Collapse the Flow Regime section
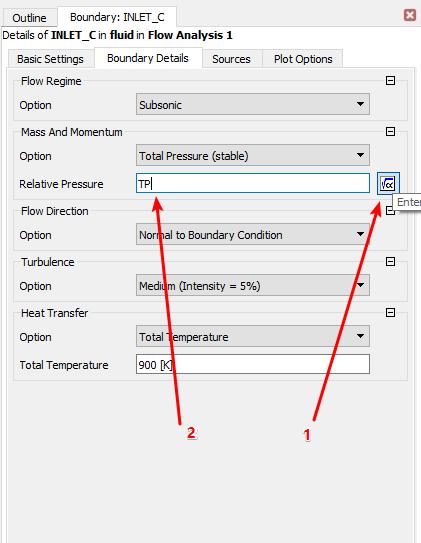The height and width of the screenshot is (543, 421). click(390, 81)
